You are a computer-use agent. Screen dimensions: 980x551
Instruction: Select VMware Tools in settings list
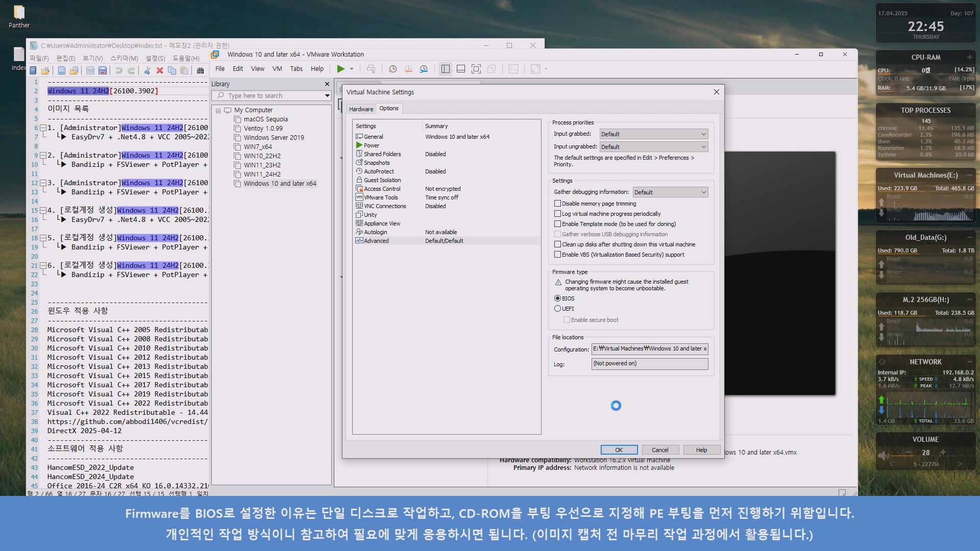click(x=381, y=197)
